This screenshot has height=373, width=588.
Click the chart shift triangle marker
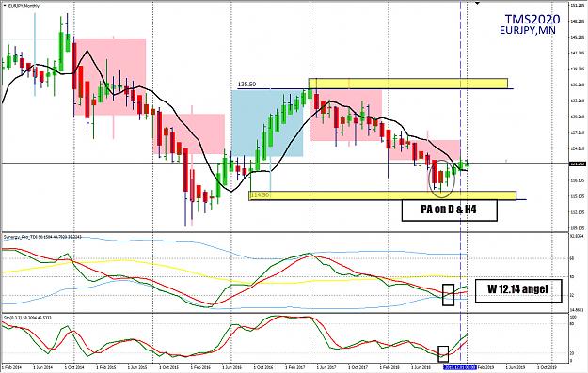click(477, 3)
